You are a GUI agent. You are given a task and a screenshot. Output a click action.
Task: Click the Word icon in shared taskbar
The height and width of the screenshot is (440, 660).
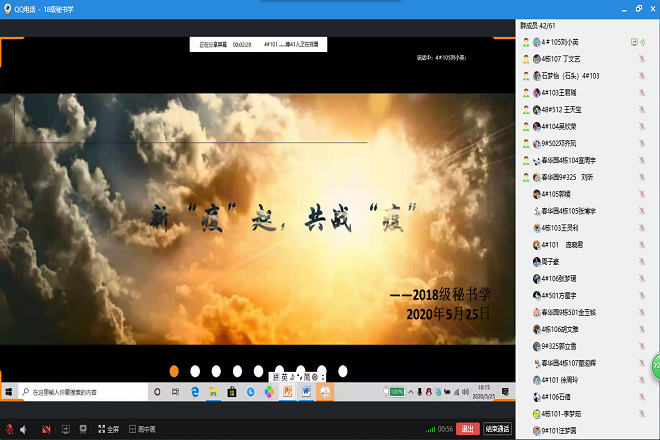pos(306,392)
